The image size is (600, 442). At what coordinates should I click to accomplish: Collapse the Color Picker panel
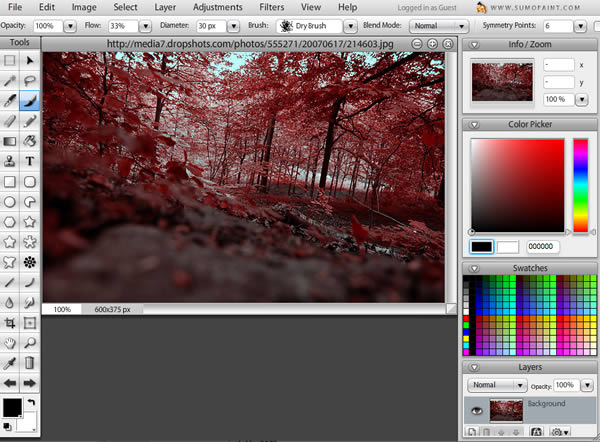coord(474,125)
